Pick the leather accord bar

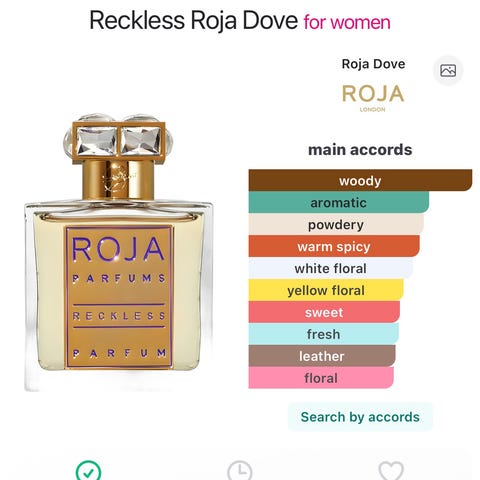[322, 356]
